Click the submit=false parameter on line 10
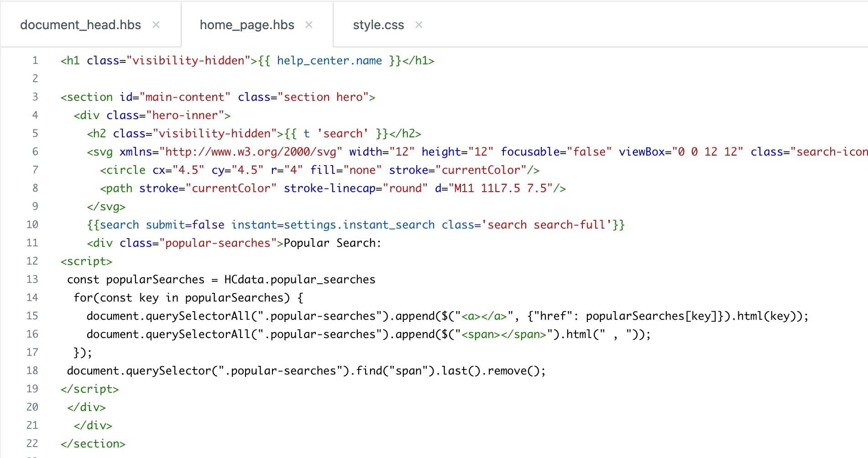 (185, 225)
